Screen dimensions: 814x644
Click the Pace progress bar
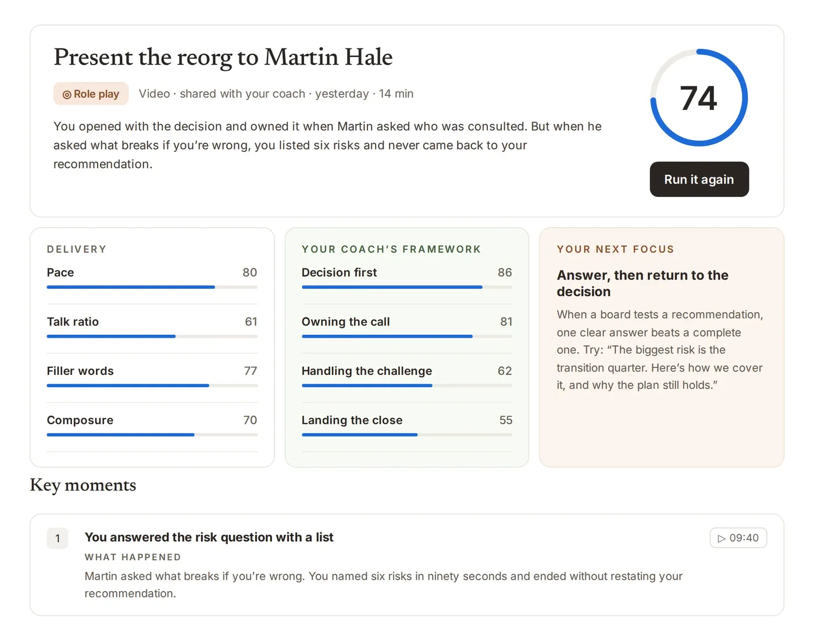[152, 287]
